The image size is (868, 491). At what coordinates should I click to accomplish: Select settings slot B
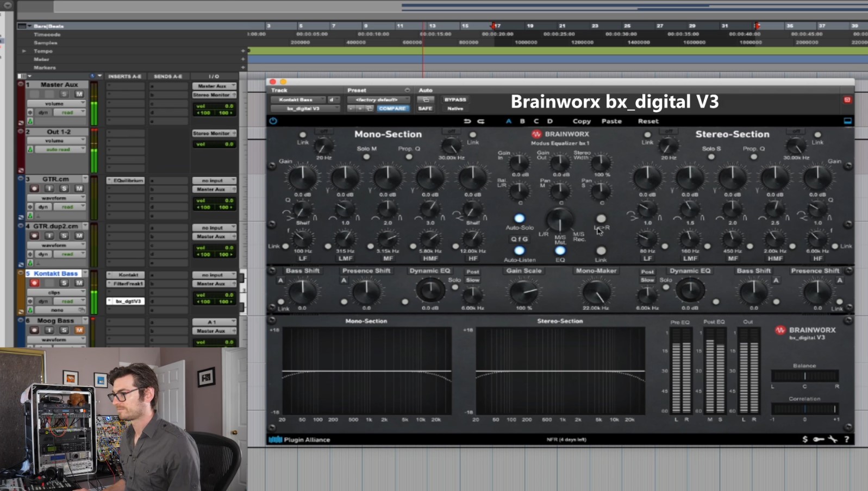[522, 121]
